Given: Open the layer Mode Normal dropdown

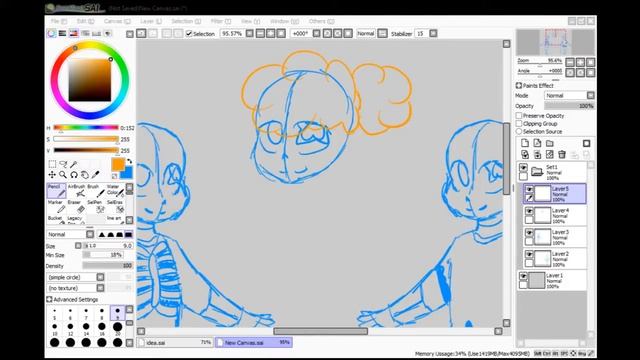Looking at the screenshot, I should 569,96.
